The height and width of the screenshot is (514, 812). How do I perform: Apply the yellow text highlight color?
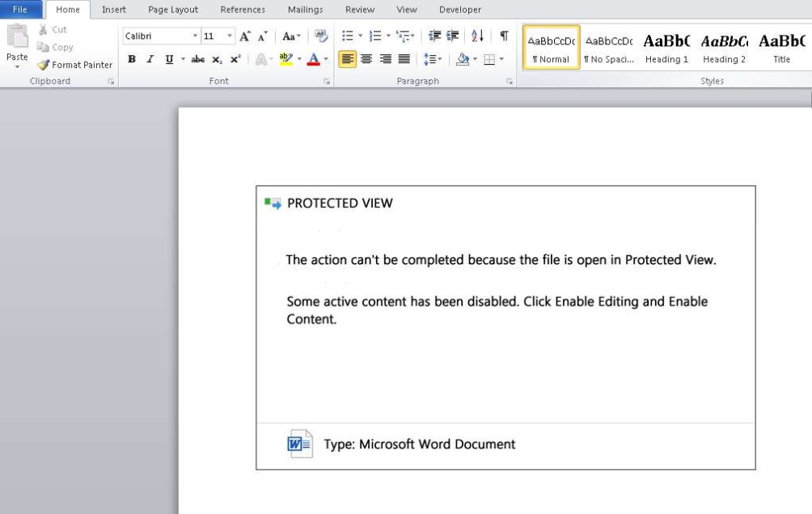(x=285, y=59)
